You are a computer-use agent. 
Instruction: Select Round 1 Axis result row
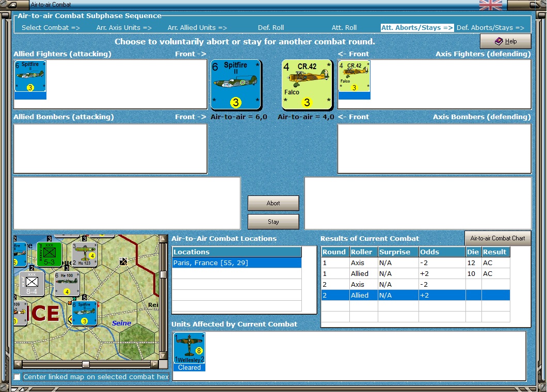[415, 263]
